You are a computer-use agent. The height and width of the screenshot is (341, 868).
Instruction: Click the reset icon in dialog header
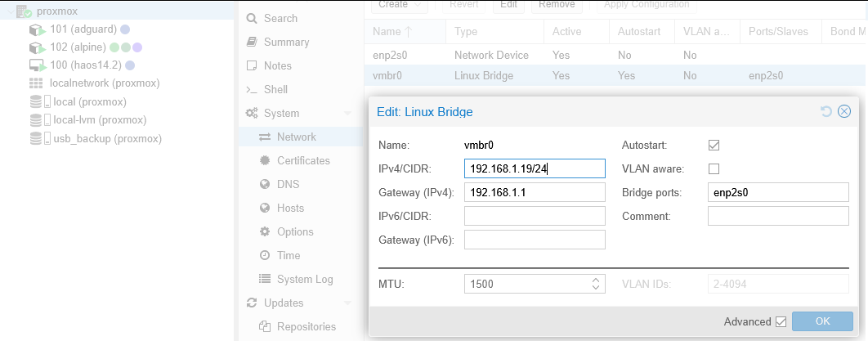click(x=825, y=111)
